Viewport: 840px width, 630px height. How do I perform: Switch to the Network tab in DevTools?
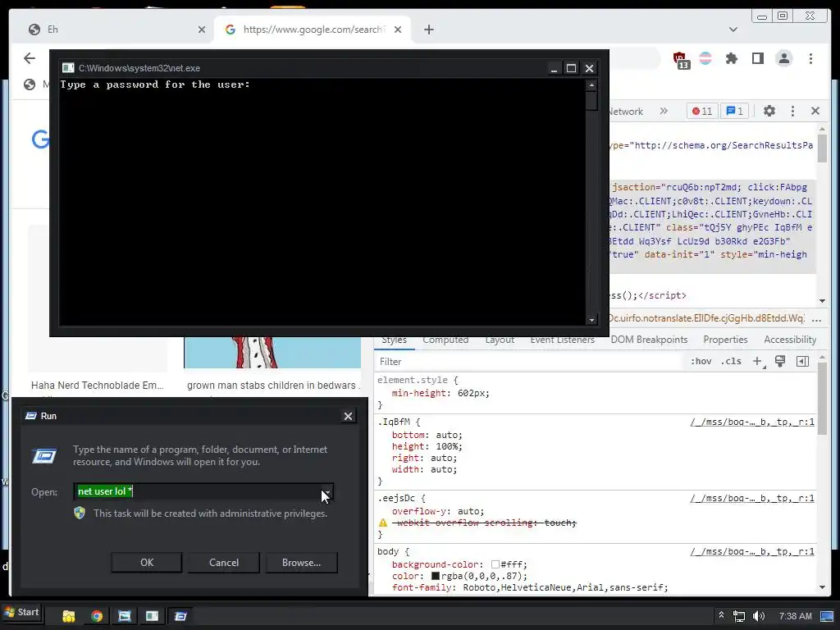[626, 112]
